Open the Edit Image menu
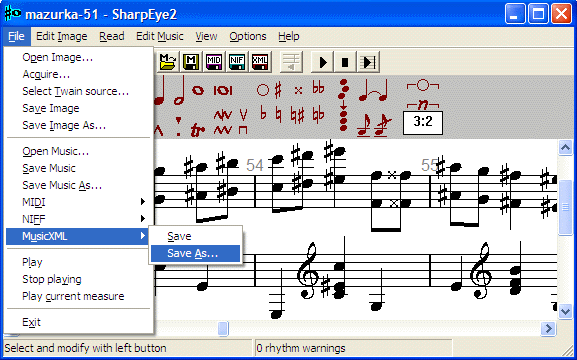 [61, 36]
